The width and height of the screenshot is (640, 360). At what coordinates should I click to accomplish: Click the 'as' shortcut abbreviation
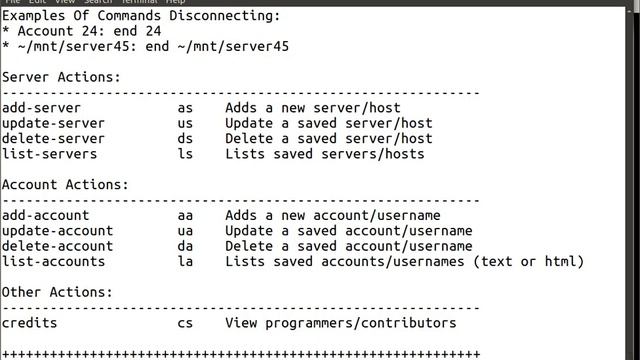point(185,108)
